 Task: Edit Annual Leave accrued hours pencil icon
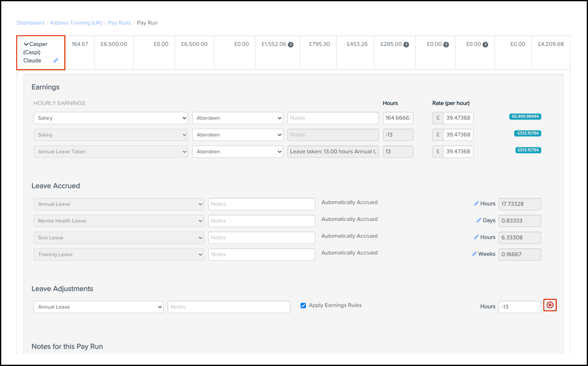tap(476, 203)
